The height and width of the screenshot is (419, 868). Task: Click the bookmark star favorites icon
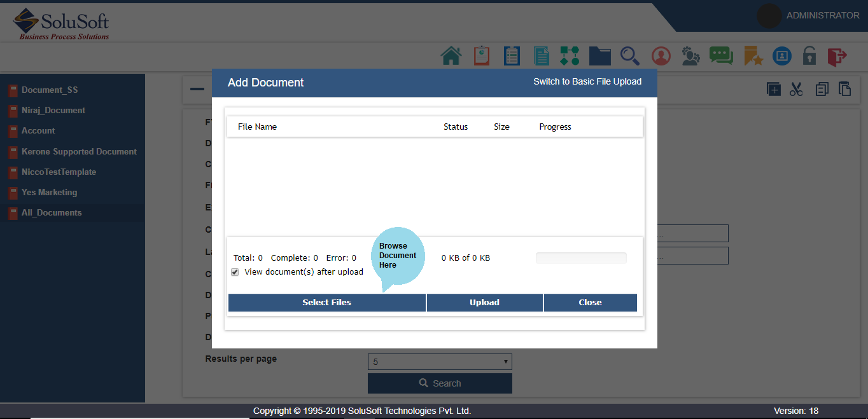tap(753, 56)
